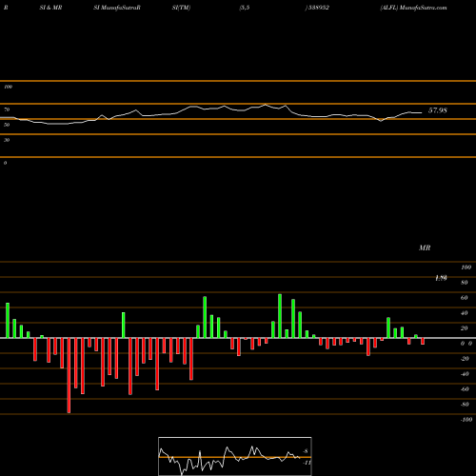Click the -11 value in the mini chart
This screenshot has width=476, height=476.
click(307, 463)
